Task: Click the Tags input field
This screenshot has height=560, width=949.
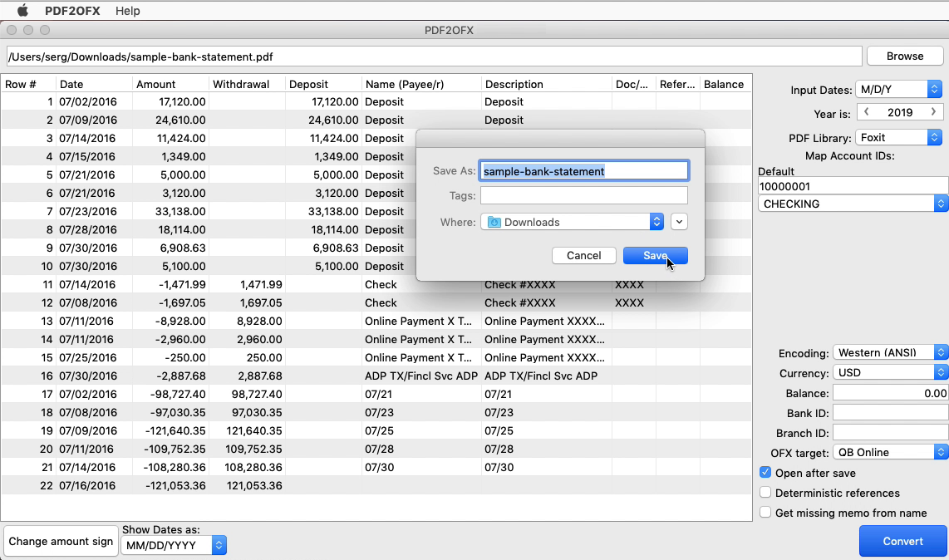Action: (583, 195)
